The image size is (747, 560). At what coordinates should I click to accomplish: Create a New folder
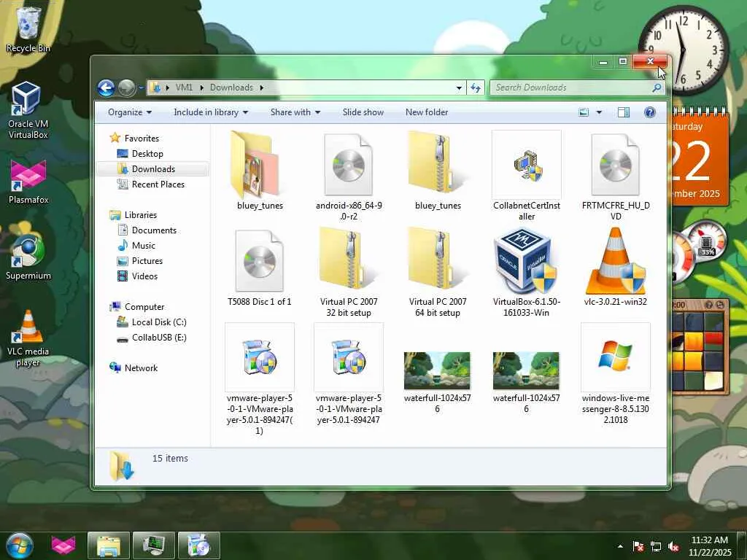[x=426, y=112]
